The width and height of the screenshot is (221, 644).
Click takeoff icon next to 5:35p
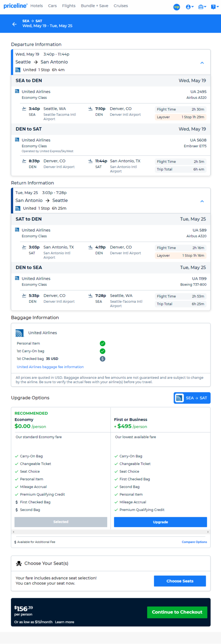24,296
